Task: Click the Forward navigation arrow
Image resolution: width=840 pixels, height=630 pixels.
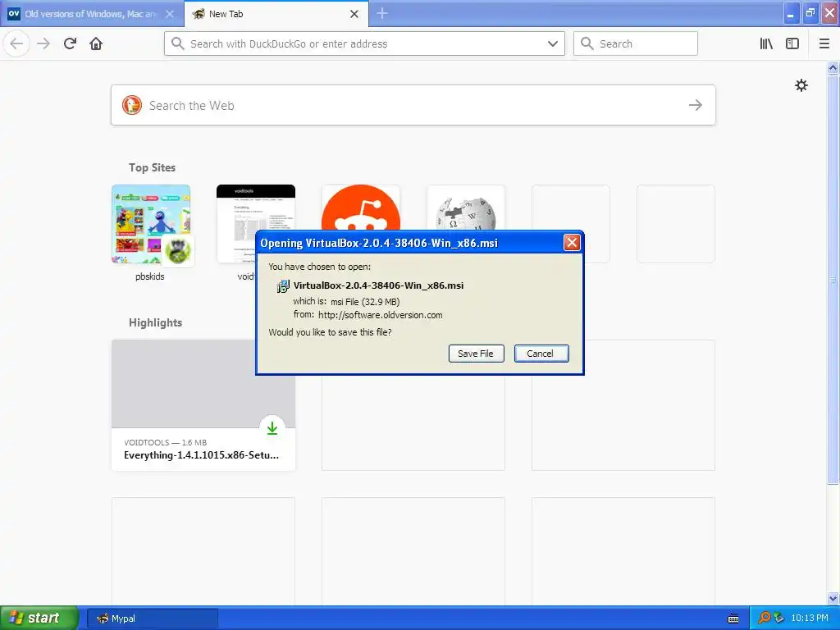Action: [43, 43]
